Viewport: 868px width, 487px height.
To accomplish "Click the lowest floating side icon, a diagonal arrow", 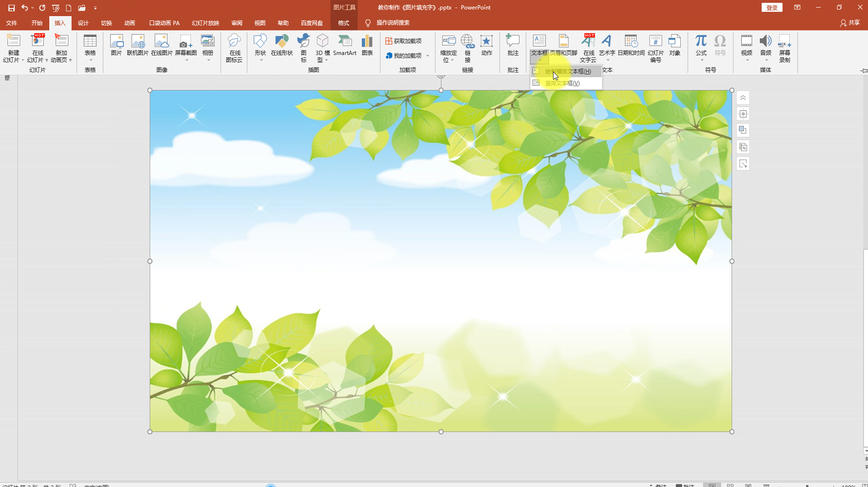I will tap(743, 164).
